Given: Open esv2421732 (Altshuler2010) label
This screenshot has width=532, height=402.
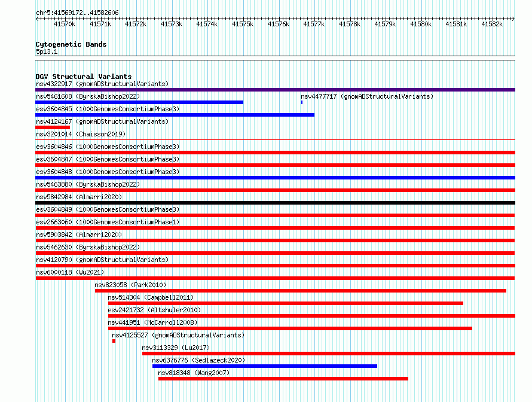Looking at the screenshot, I should pos(154,310).
